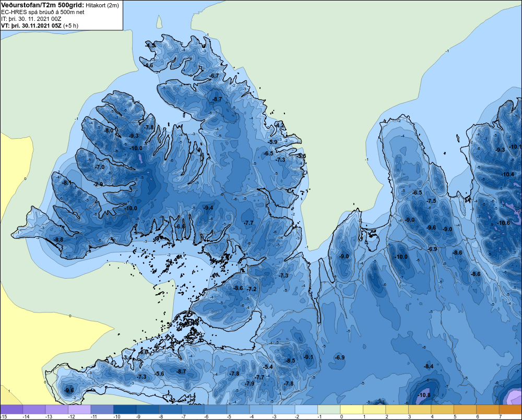The height and width of the screenshot is (420, 522).
Task: Click the -6.7 temperature value on the map
Action: pos(215,76)
